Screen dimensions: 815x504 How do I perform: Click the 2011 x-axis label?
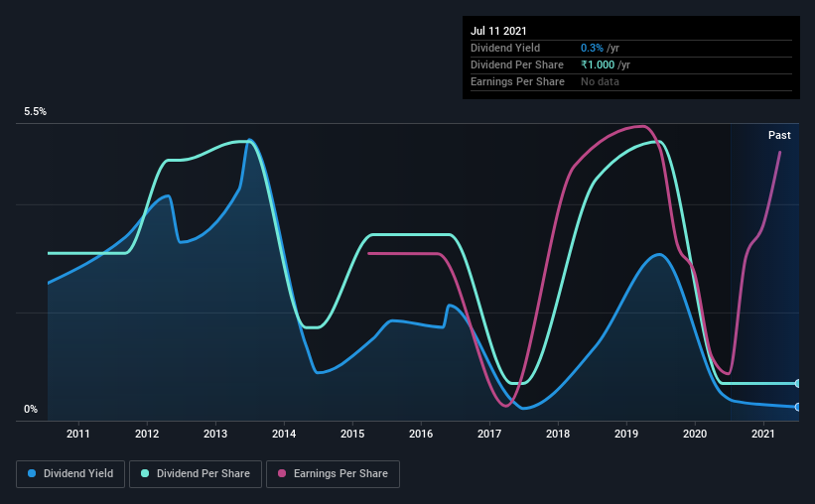coord(78,434)
